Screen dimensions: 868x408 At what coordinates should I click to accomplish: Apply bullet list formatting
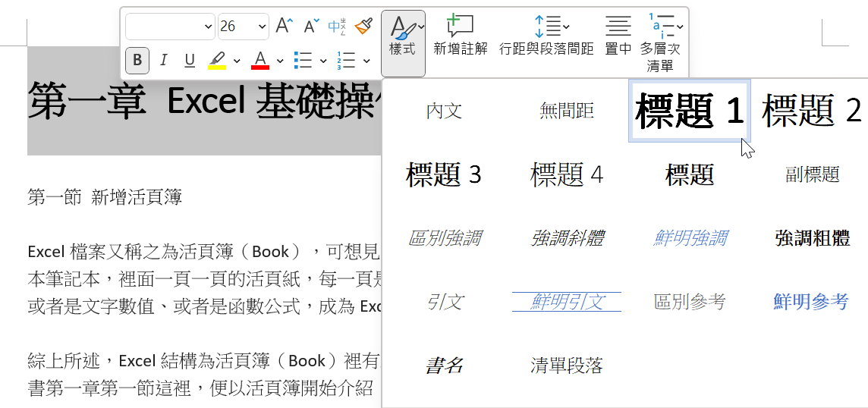pyautogui.click(x=303, y=61)
